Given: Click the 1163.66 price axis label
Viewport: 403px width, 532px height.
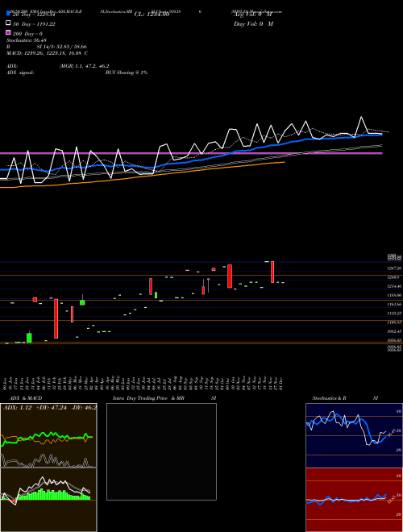Looking at the screenshot, I should 394,305.
